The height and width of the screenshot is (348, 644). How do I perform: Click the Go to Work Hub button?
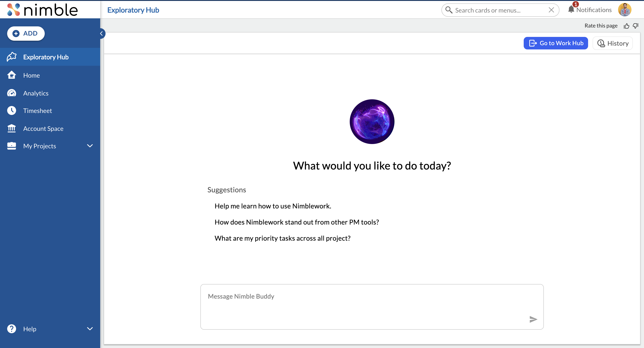coord(555,43)
